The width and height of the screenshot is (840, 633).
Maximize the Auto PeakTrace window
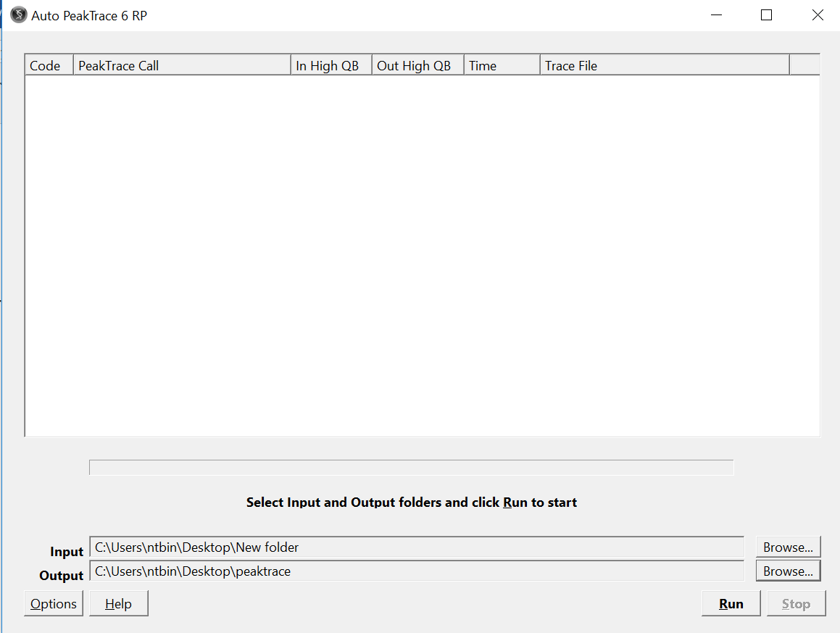pos(767,15)
